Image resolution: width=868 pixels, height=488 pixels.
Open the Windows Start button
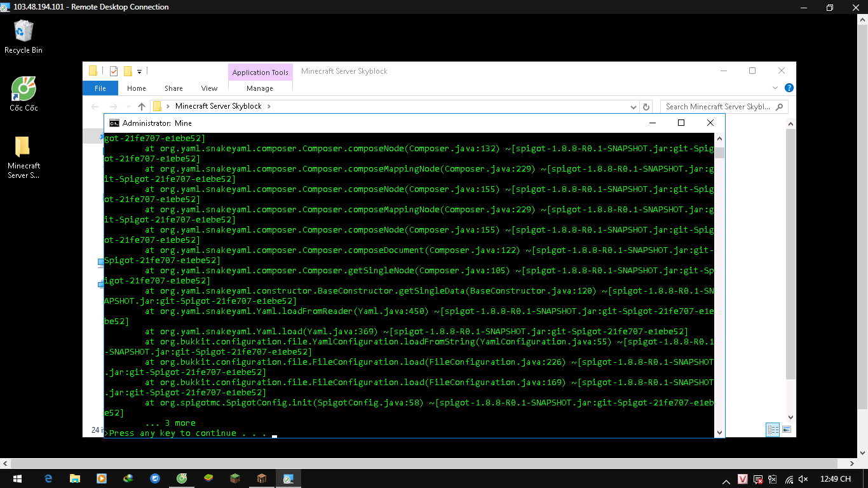pos(17,478)
